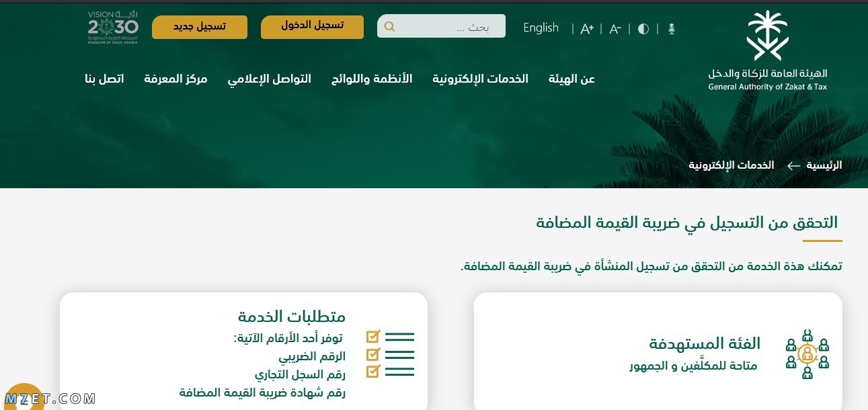Click the تسجيل الدخول login button
The height and width of the screenshot is (410, 868).
pyautogui.click(x=312, y=26)
